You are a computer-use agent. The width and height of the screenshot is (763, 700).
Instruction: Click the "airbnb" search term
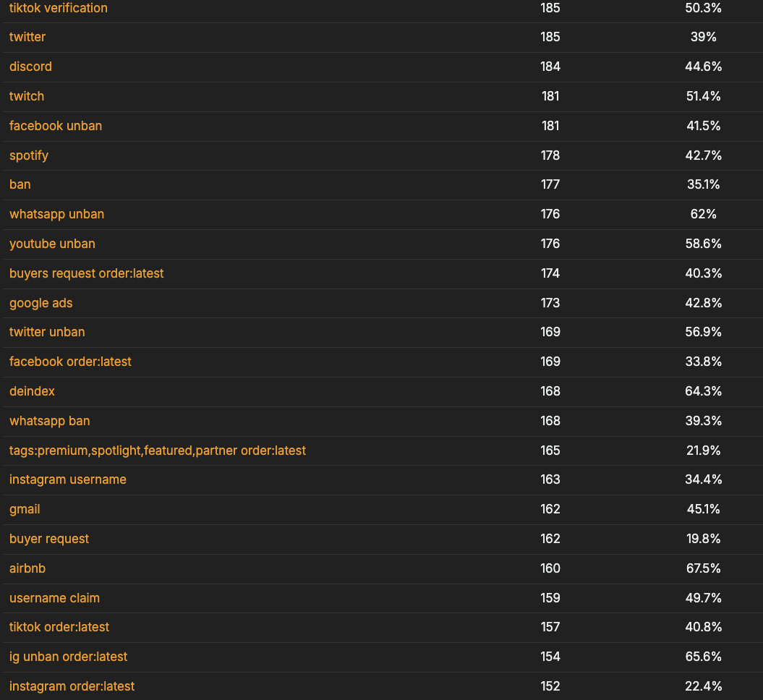pyautogui.click(x=27, y=568)
